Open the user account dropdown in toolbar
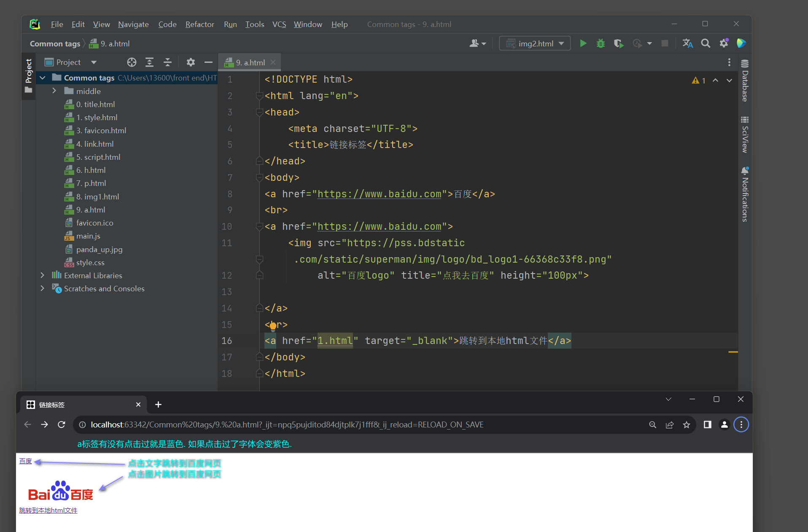Viewport: 808px width, 532px height. (x=478, y=43)
